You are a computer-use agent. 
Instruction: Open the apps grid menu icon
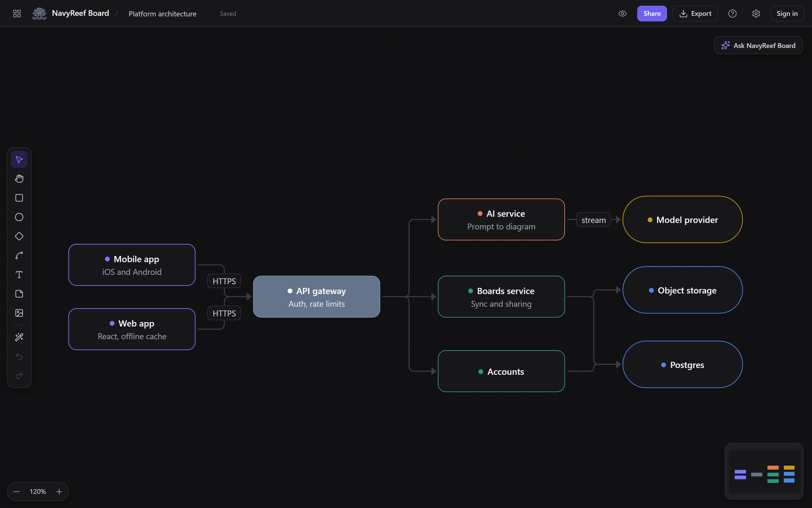(17, 14)
